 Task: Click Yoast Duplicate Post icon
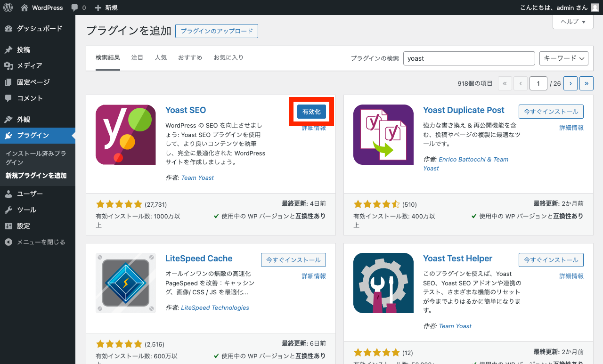383,135
